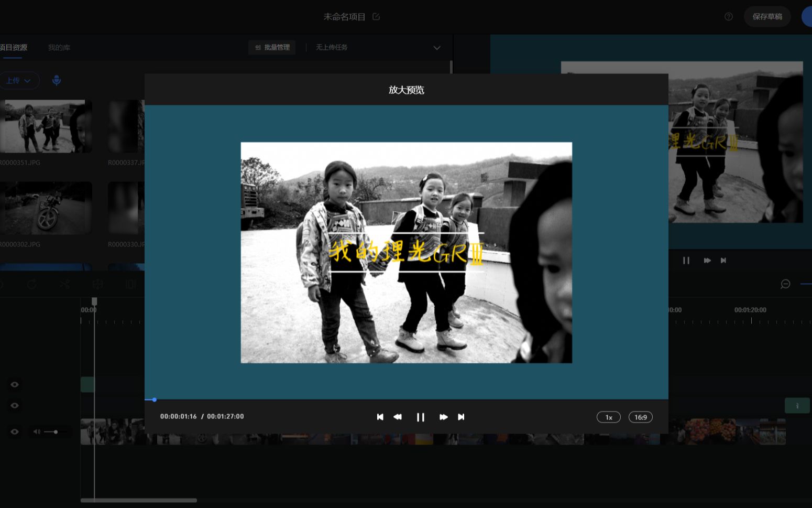
Task: Select the R0000337 thumbnail
Action: click(x=126, y=126)
